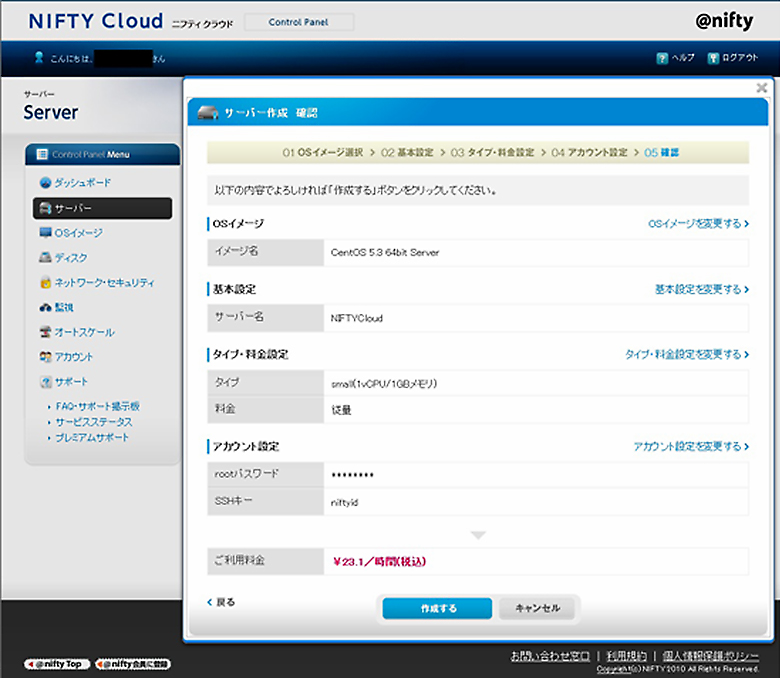780x678 pixels.
Task: Open アカウント menu item
Action: (x=74, y=357)
